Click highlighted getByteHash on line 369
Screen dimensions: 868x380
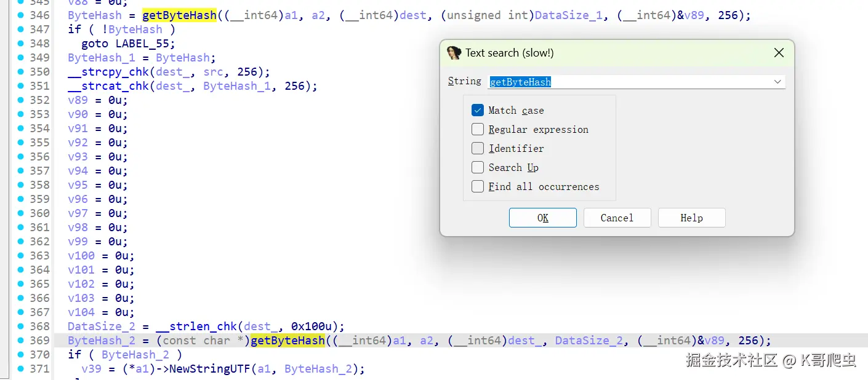[x=287, y=341]
